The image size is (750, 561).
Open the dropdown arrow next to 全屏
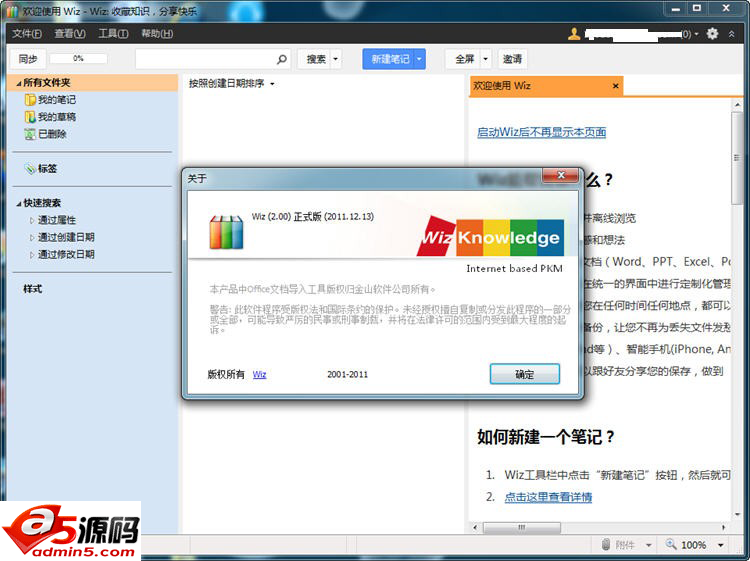485,59
